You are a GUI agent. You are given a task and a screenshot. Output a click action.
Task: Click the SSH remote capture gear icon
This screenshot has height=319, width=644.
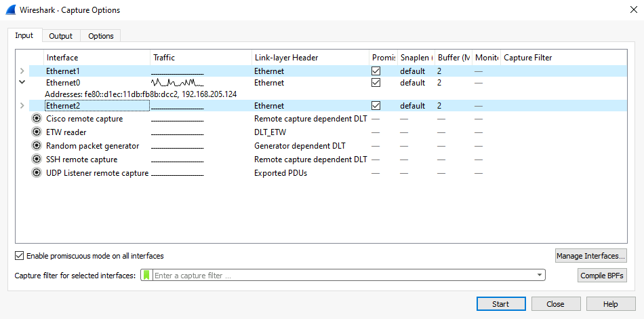click(x=37, y=159)
